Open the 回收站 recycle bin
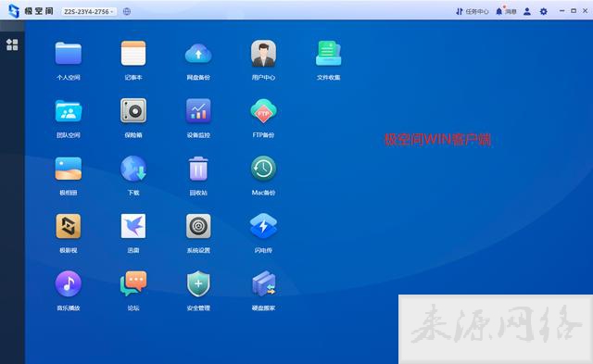This screenshot has height=364, width=593. (198, 169)
